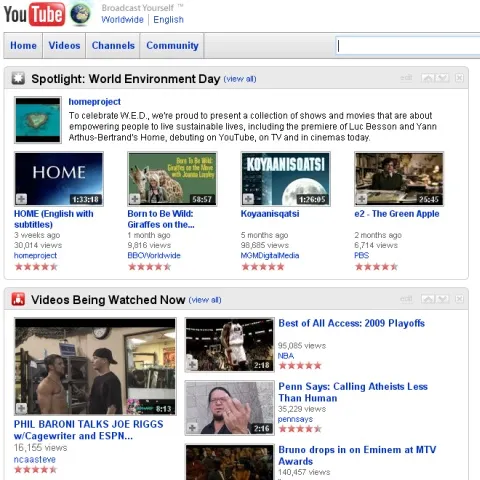480x480 pixels.
Task: Open e2 - The Green Apple thumbnail
Action: point(399,179)
